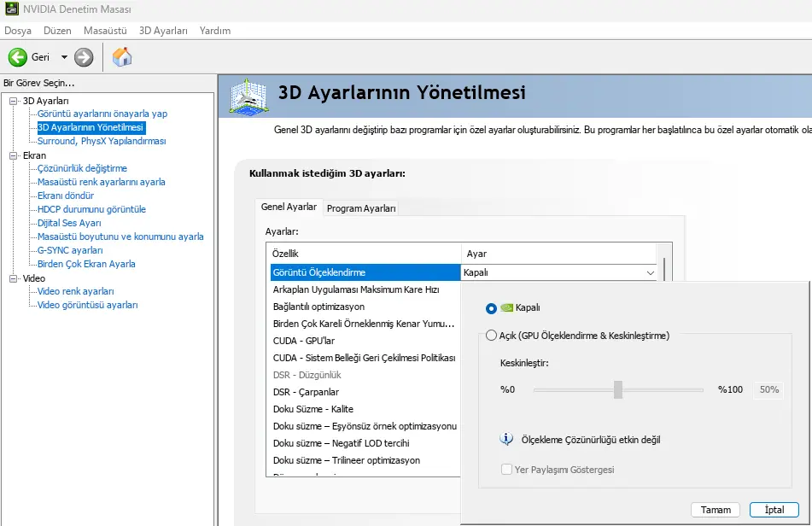The height and width of the screenshot is (526, 812).
Task: Click the Özellik column header
Action: (364, 254)
